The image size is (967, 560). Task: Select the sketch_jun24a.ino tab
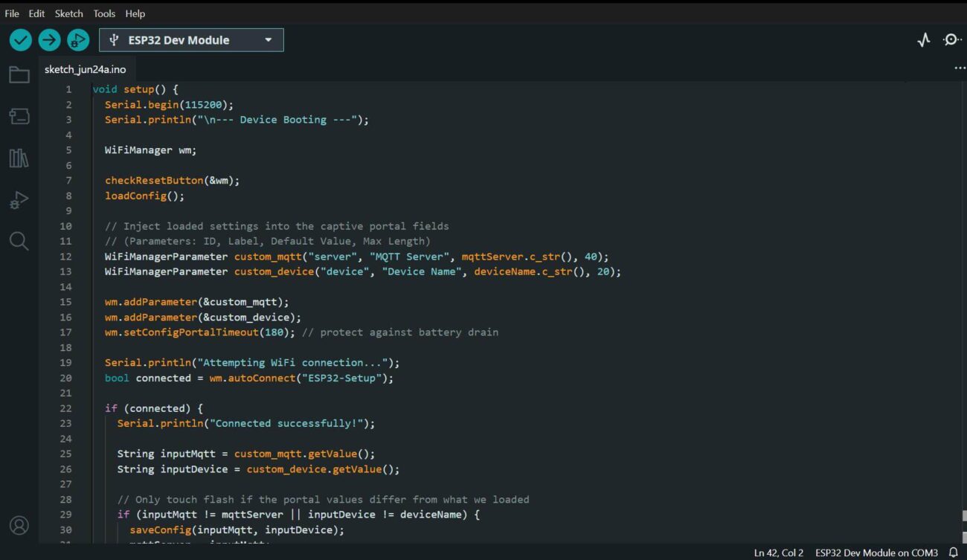[x=86, y=69]
